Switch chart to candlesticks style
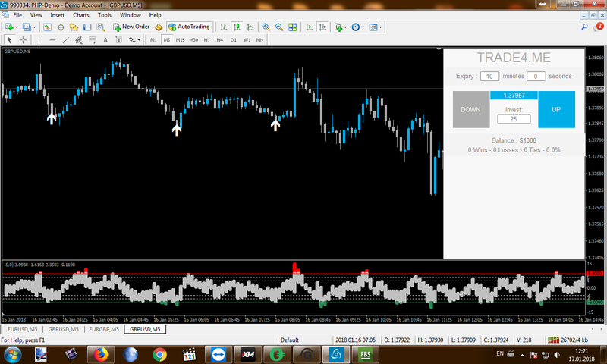The height and width of the screenshot is (364, 607). [237, 27]
